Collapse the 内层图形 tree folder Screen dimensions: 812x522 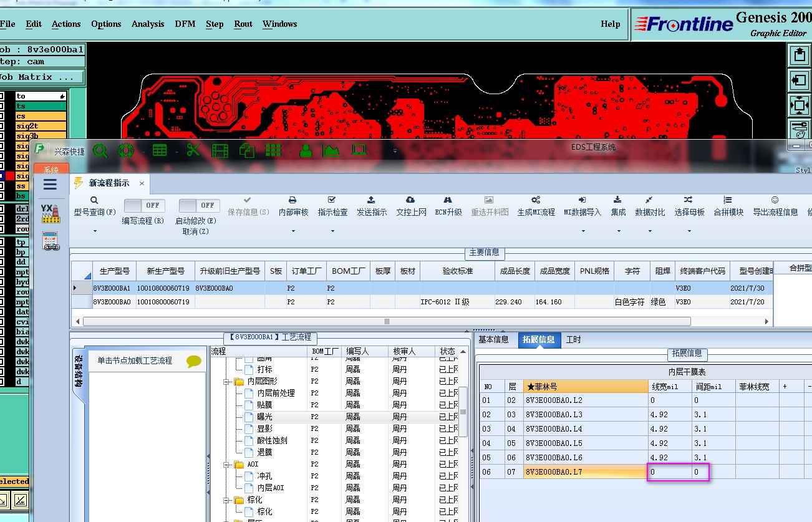225,381
